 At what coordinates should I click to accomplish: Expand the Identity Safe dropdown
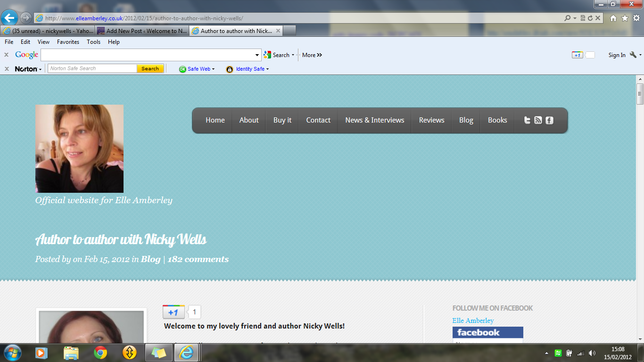248,69
